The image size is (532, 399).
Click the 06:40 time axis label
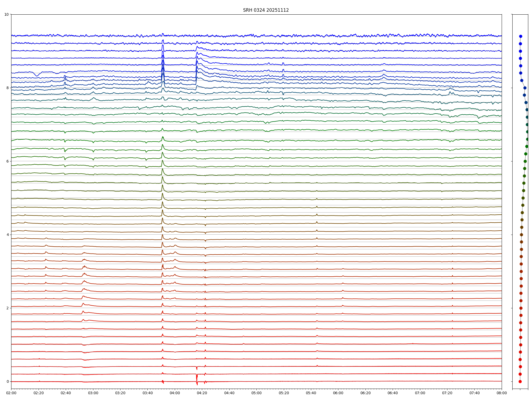[393, 393]
